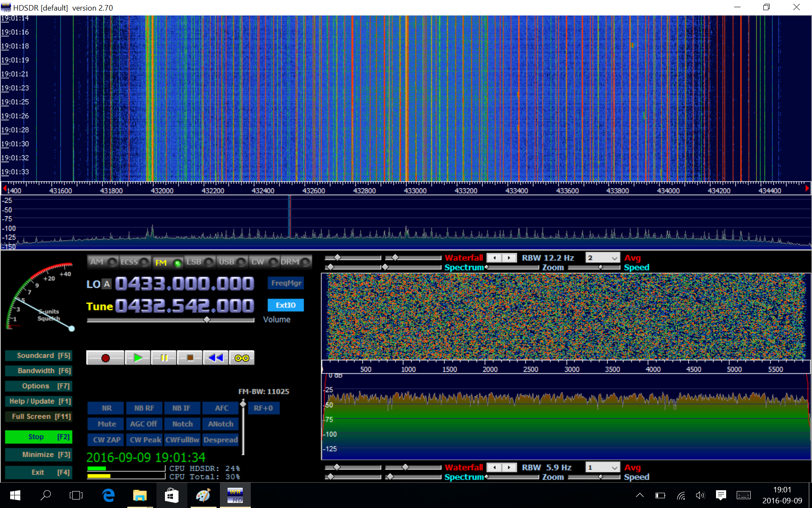Open Help / Update [F1]

38,401
